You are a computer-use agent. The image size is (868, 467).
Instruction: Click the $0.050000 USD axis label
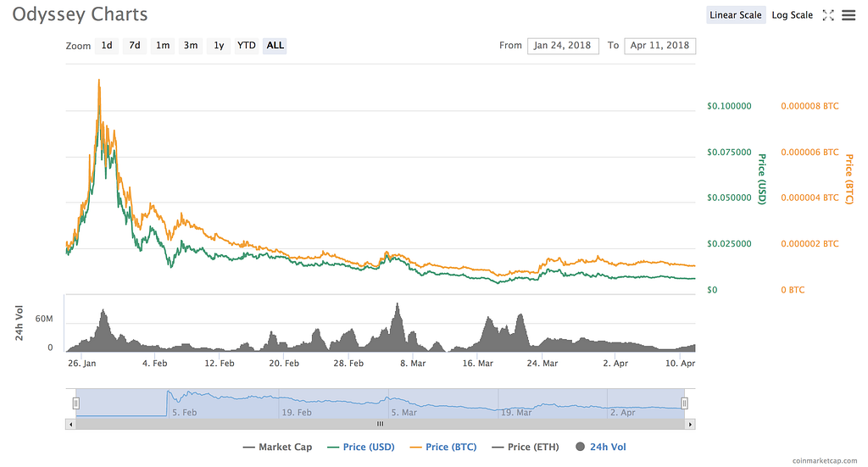point(729,197)
